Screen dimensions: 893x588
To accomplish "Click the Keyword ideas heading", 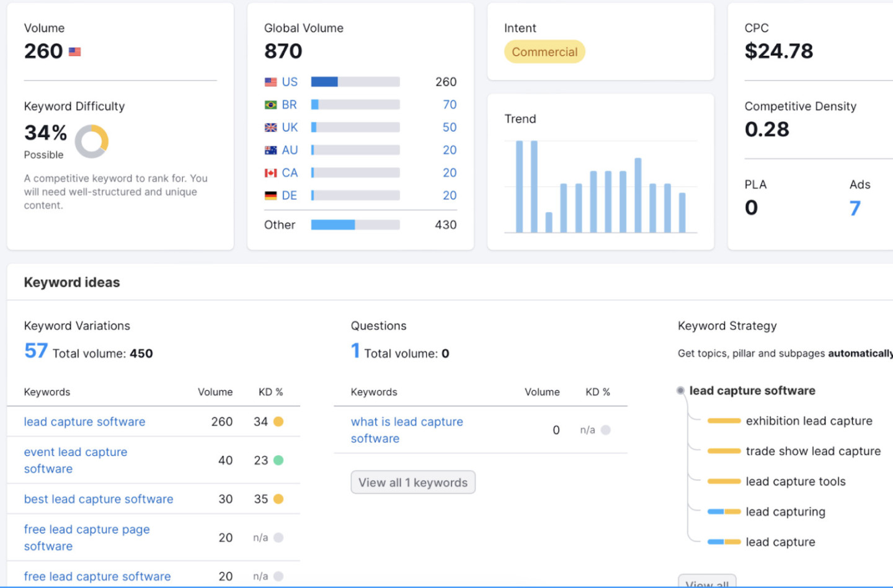I will pyautogui.click(x=72, y=282).
